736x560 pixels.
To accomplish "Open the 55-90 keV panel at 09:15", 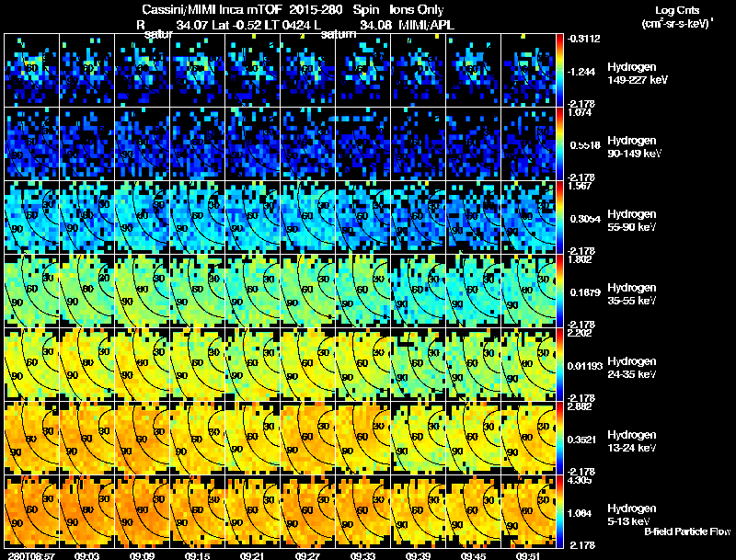I will click(x=197, y=217).
